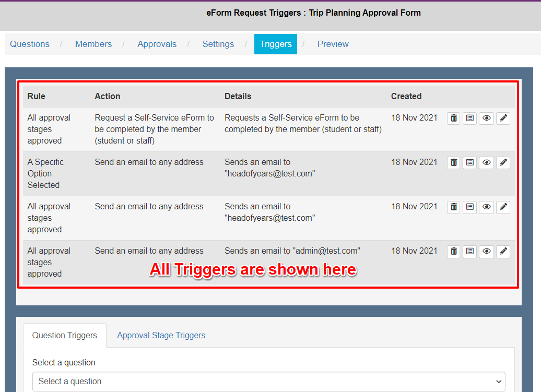Edit the 'A Specific Option Selected' trigger

[x=503, y=163]
